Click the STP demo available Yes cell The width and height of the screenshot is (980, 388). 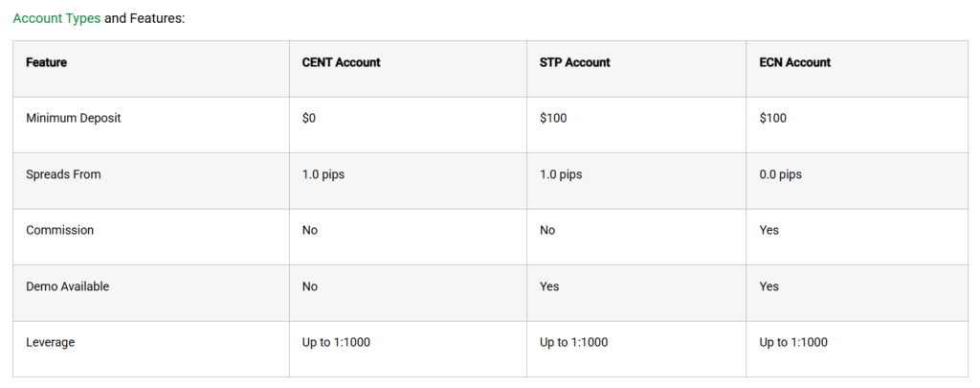549,286
